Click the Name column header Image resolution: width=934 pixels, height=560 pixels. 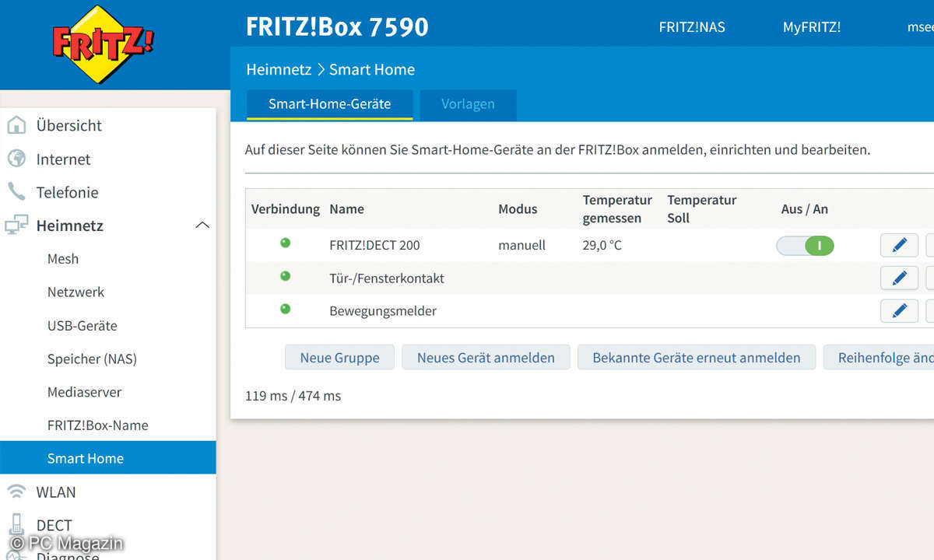click(x=346, y=208)
